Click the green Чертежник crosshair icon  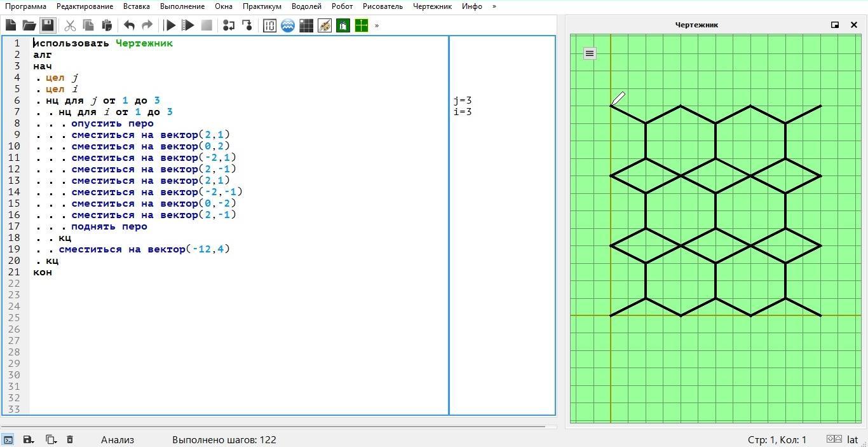[x=362, y=25]
